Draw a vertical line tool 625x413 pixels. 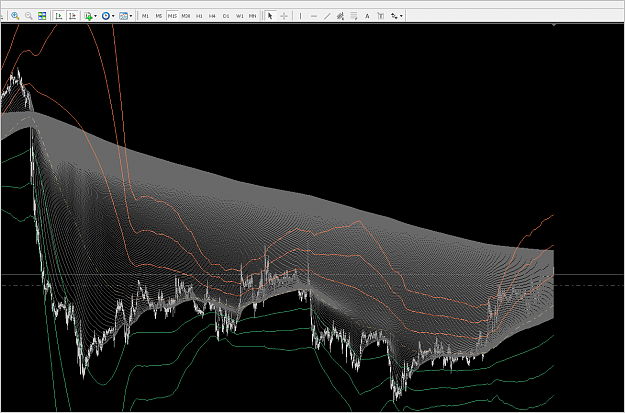(301, 16)
